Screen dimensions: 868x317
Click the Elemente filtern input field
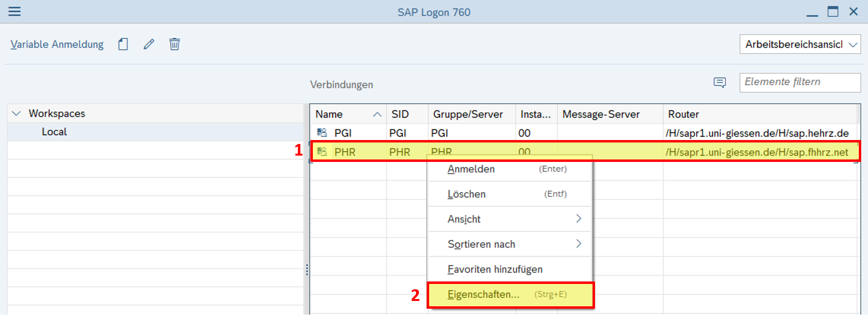click(800, 82)
